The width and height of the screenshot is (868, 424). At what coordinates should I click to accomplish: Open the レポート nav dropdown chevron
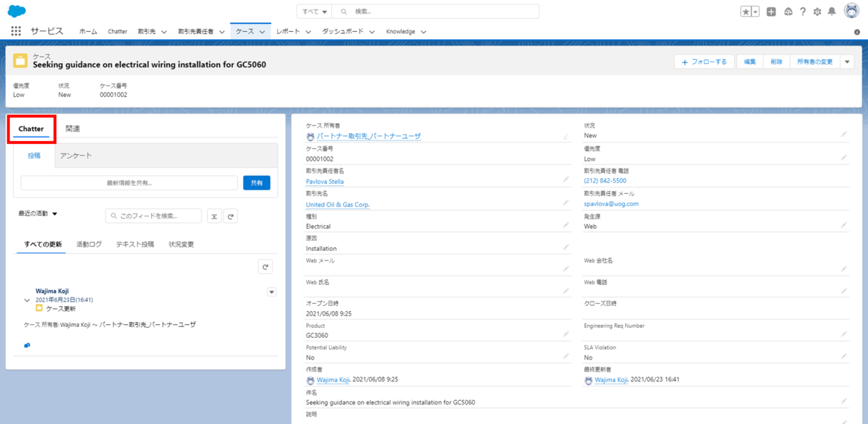pyautogui.click(x=308, y=32)
